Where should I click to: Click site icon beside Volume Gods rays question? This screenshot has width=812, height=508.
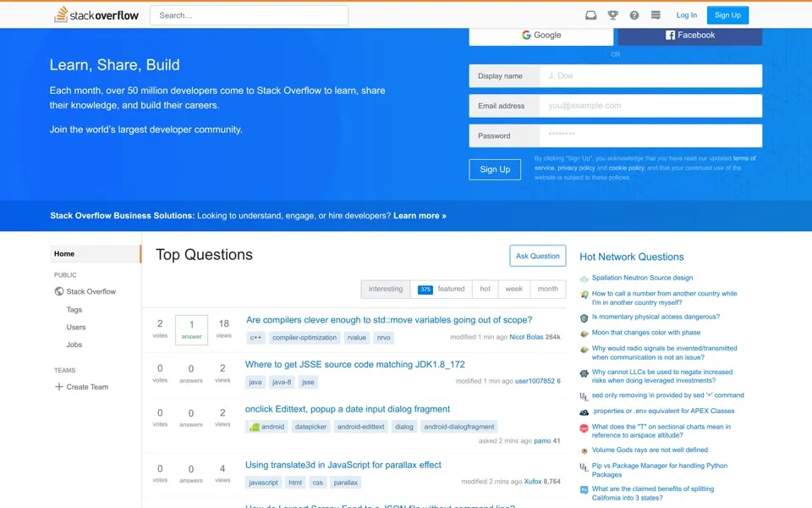pos(584,451)
